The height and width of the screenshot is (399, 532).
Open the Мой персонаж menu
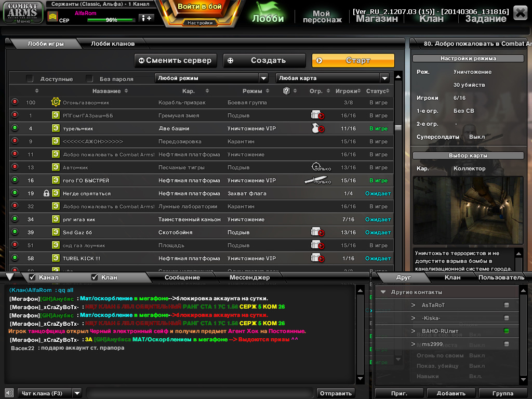point(322,16)
